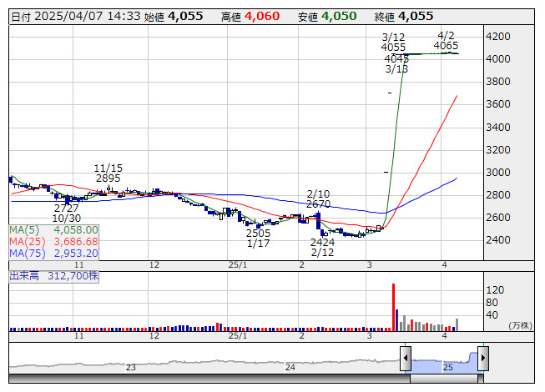Click the 1/17 2505 low annotation

258,239
